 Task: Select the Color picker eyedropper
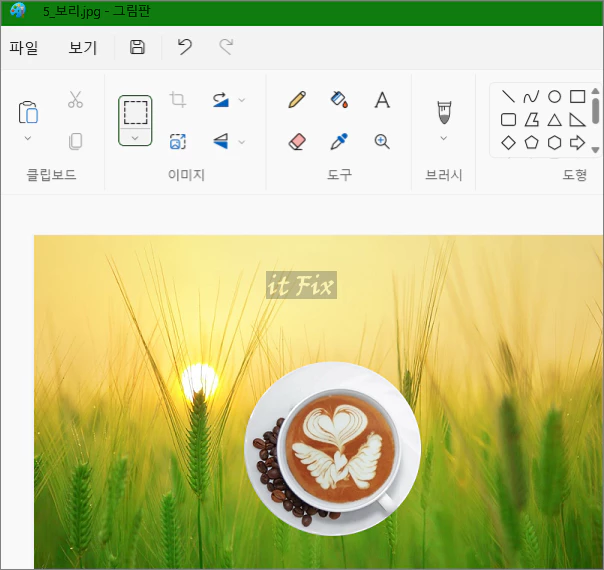click(339, 141)
